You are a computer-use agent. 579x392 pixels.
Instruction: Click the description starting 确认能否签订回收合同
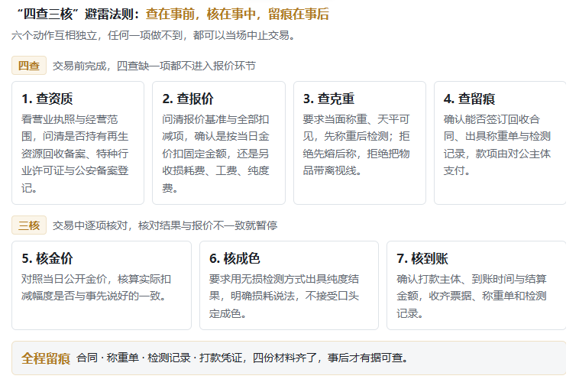tap(497, 145)
